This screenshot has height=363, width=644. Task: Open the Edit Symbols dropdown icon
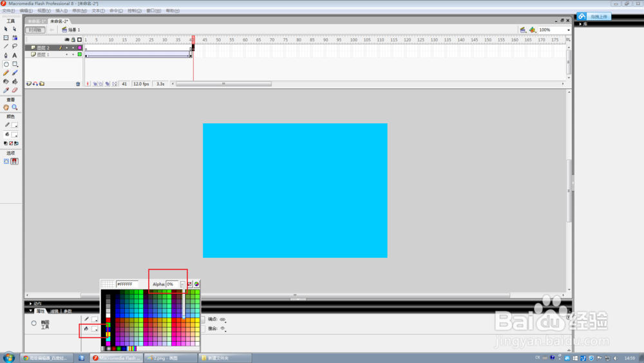click(533, 30)
